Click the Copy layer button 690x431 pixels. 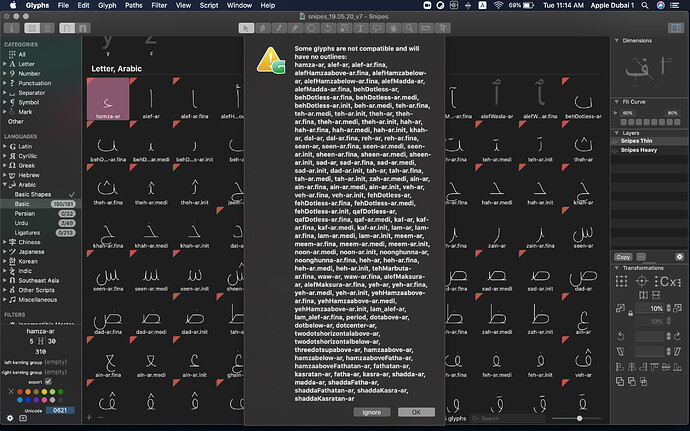pos(623,257)
